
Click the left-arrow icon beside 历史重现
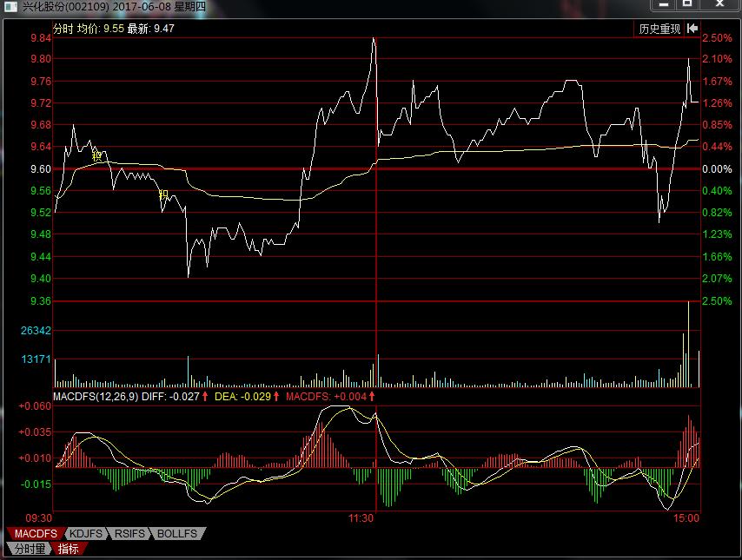pyautogui.click(x=692, y=29)
